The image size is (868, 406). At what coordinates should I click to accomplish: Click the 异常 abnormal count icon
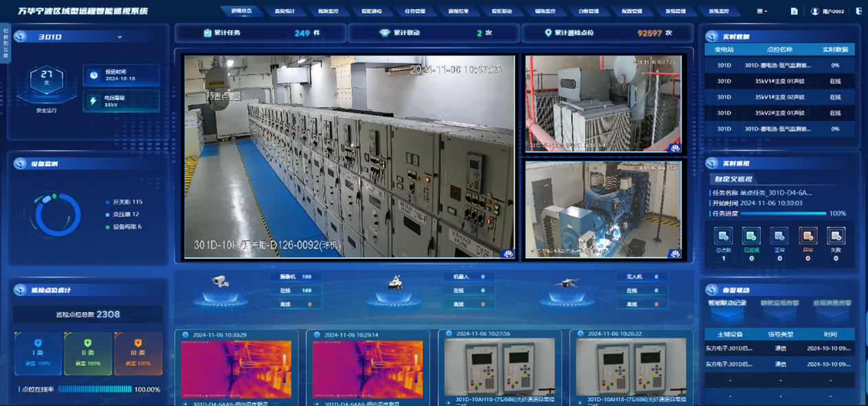[808, 236]
